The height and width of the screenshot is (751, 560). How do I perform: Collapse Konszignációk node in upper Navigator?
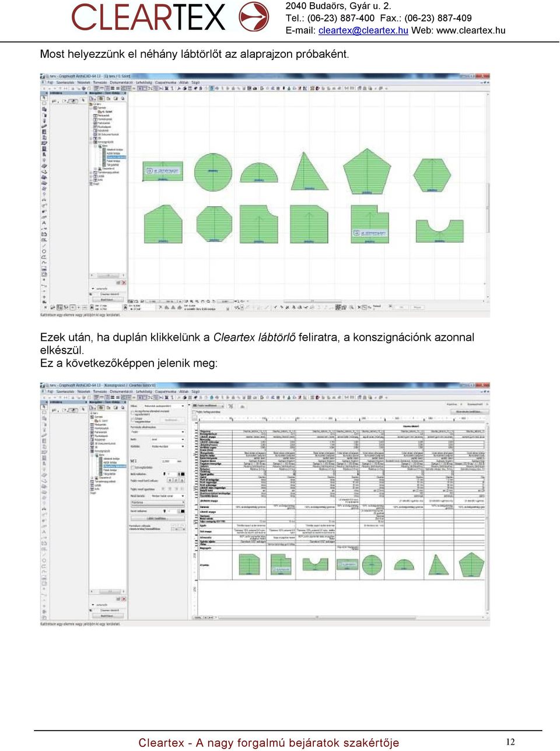coord(91,142)
